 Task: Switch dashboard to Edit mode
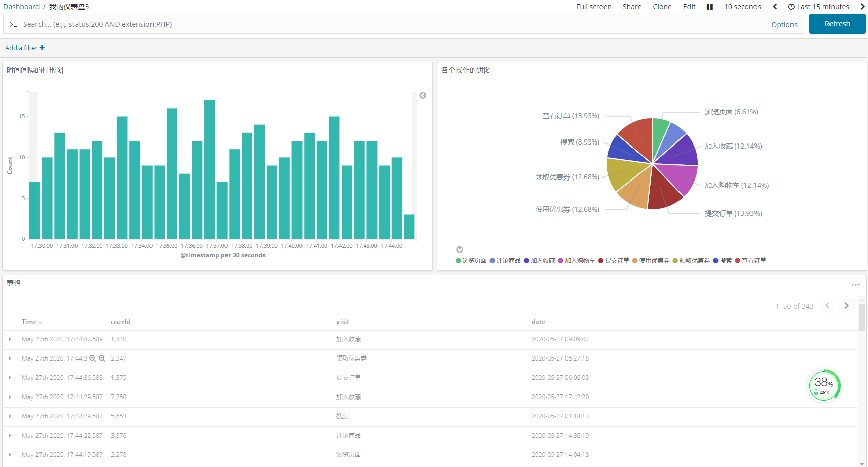[x=689, y=7]
